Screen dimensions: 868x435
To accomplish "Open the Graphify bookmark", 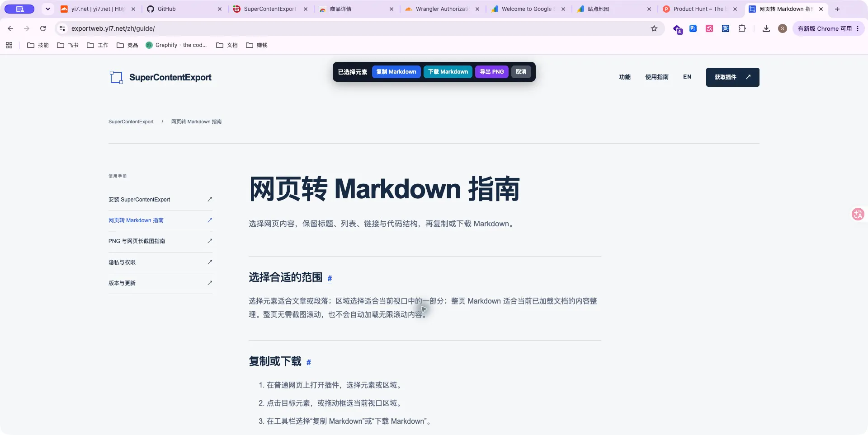I will (176, 45).
